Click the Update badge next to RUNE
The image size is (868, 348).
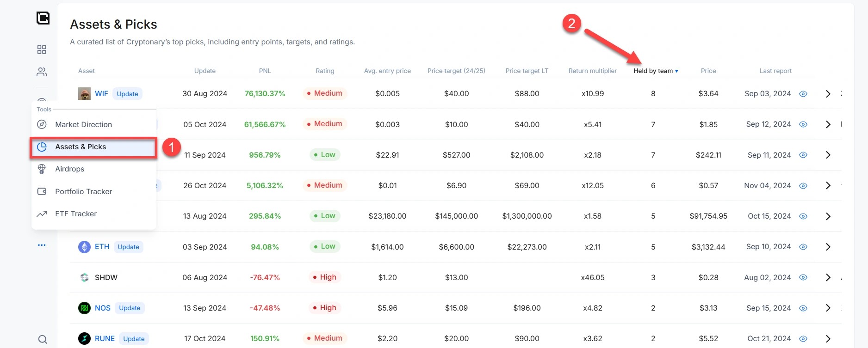coord(134,339)
